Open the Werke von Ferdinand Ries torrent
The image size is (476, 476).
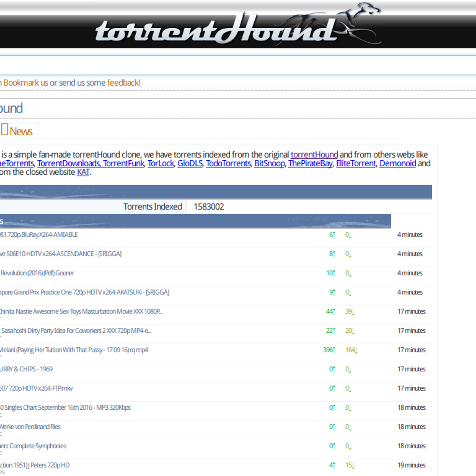tap(30, 427)
